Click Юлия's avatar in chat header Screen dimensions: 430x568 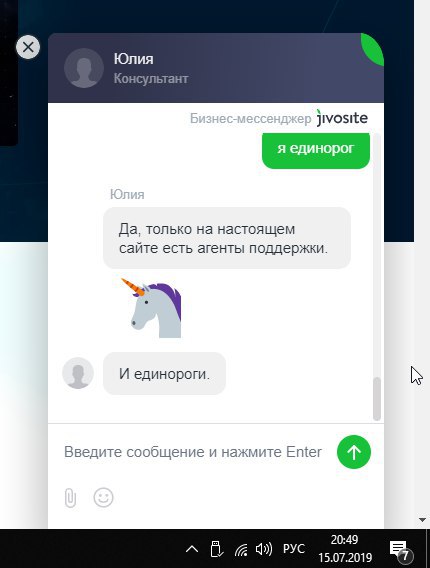pyautogui.click(x=84, y=68)
